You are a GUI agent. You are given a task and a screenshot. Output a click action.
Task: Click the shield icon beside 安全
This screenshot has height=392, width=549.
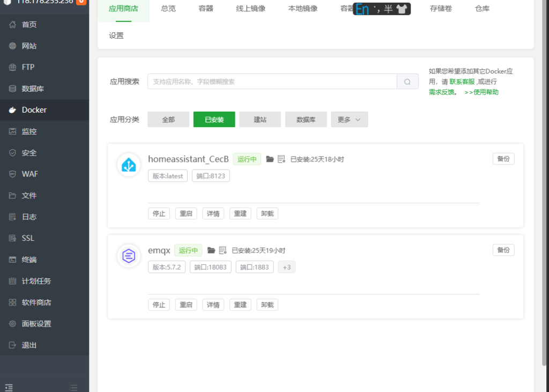[x=13, y=153]
